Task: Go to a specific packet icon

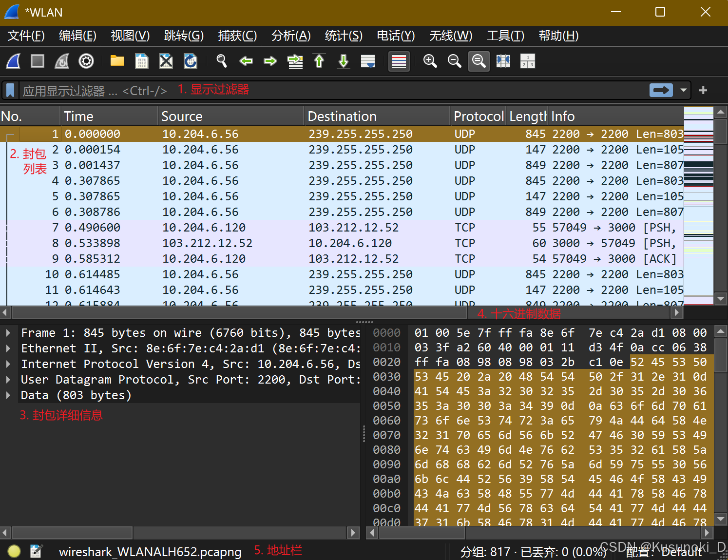Action: 295,61
